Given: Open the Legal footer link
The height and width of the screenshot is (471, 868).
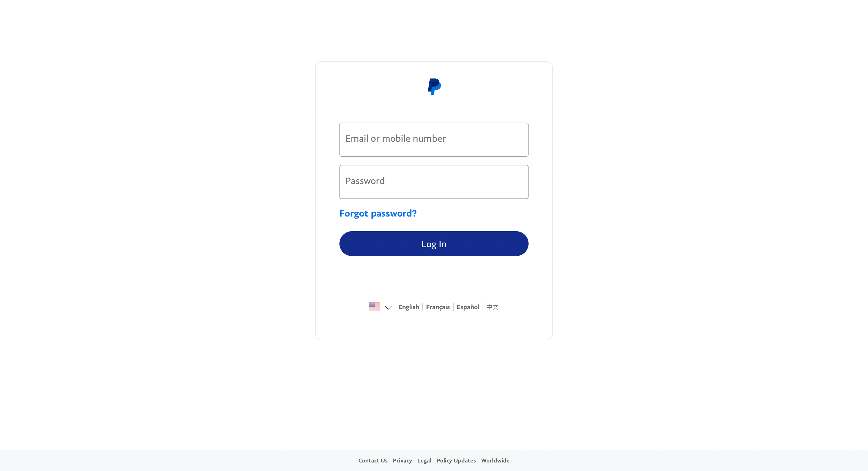Looking at the screenshot, I should pyautogui.click(x=424, y=460).
